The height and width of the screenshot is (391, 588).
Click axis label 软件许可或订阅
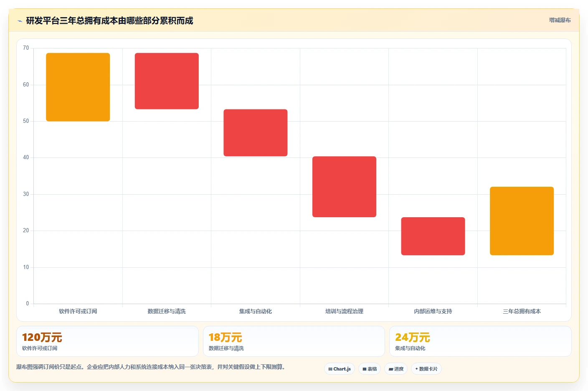tap(78, 311)
